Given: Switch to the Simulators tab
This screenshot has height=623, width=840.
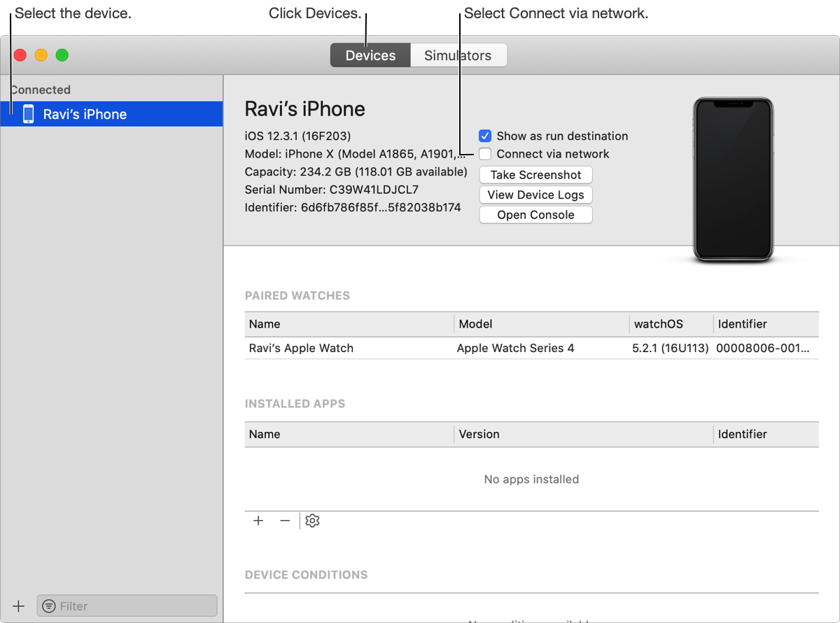Looking at the screenshot, I should 458,55.
